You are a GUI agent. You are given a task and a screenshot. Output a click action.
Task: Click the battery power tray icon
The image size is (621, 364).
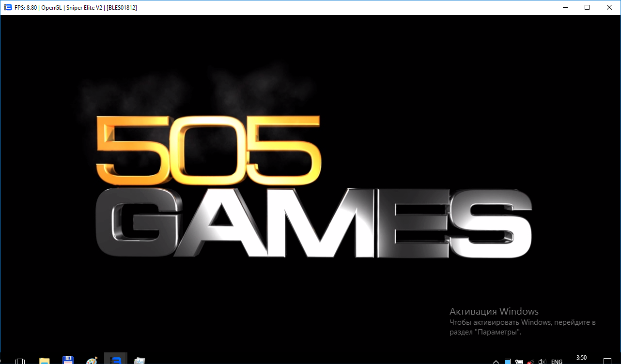[x=519, y=361]
